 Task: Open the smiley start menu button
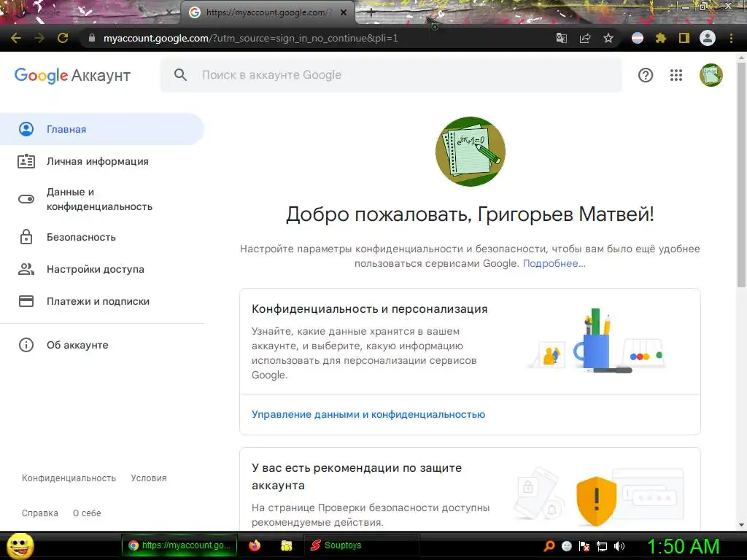coord(20,545)
